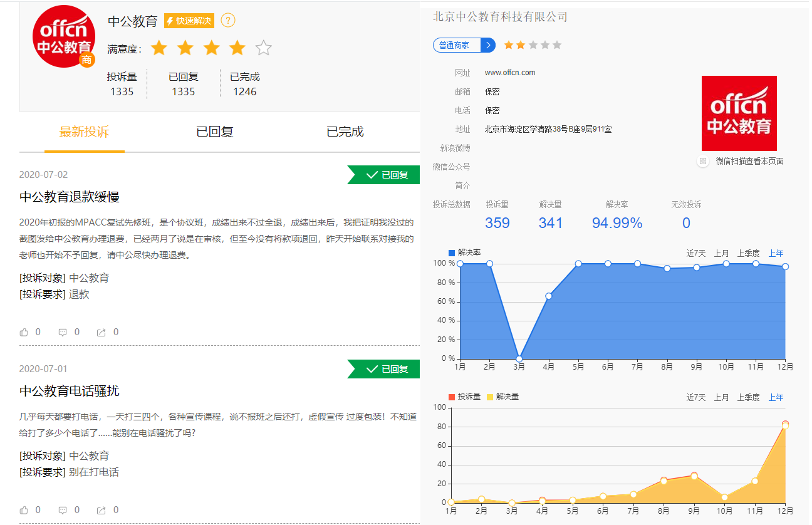Share the 中公教育电话骚扰 complaint
This screenshot has width=812, height=525.
click(101, 510)
